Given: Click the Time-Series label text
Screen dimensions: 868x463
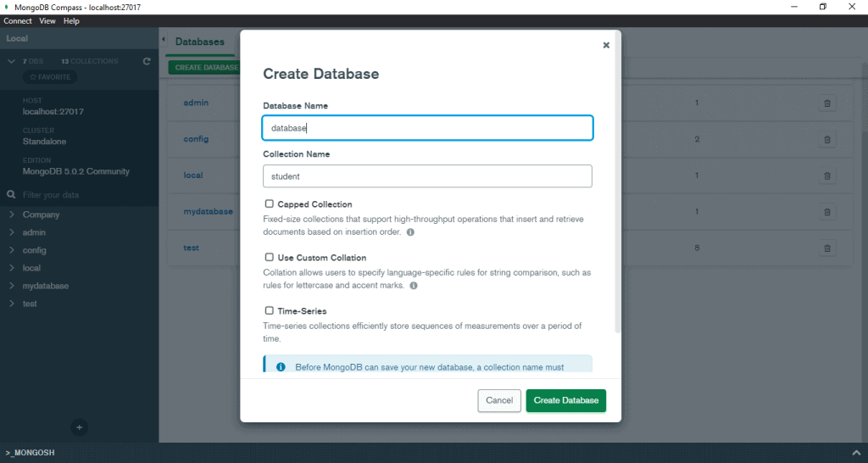Looking at the screenshot, I should tap(303, 311).
